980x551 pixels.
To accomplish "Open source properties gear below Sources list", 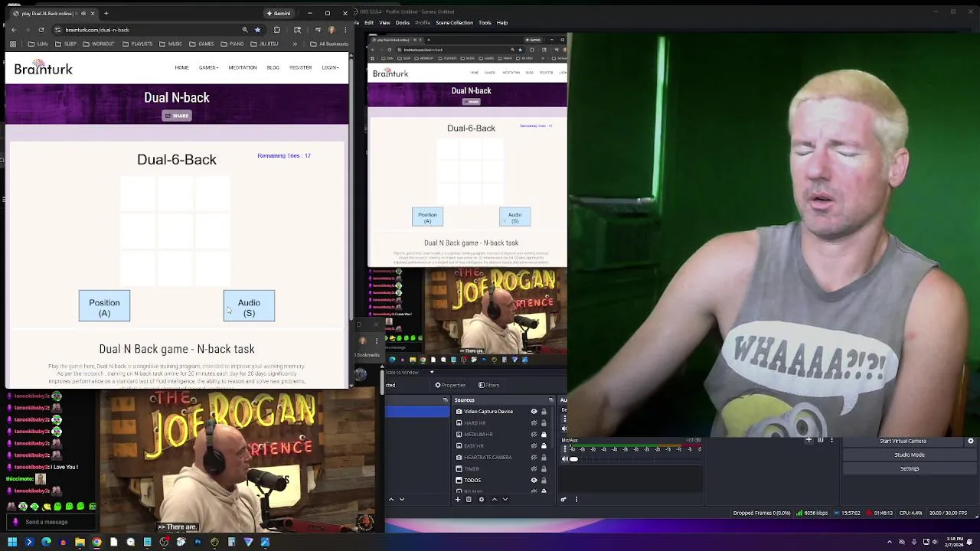I will [482, 499].
